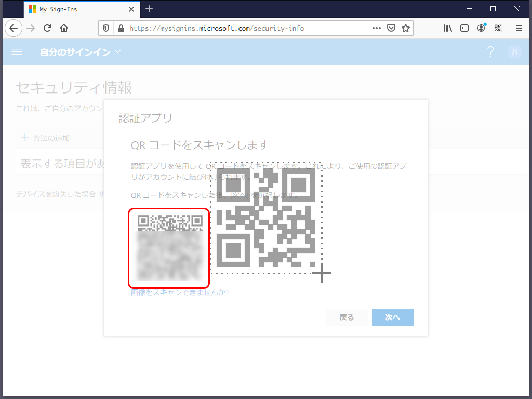This screenshot has height=399, width=532.
Task: Select the My Sign-Ins tab
Action: (x=78, y=9)
